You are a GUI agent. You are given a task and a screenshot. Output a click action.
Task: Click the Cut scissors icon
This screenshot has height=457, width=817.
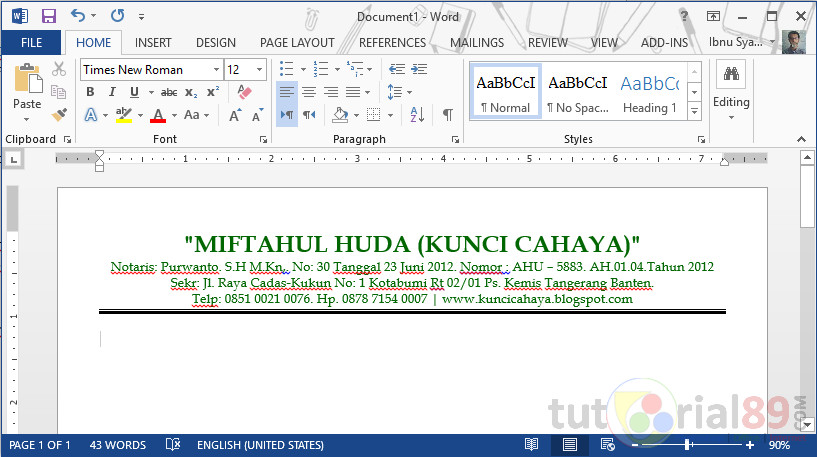tap(59, 69)
